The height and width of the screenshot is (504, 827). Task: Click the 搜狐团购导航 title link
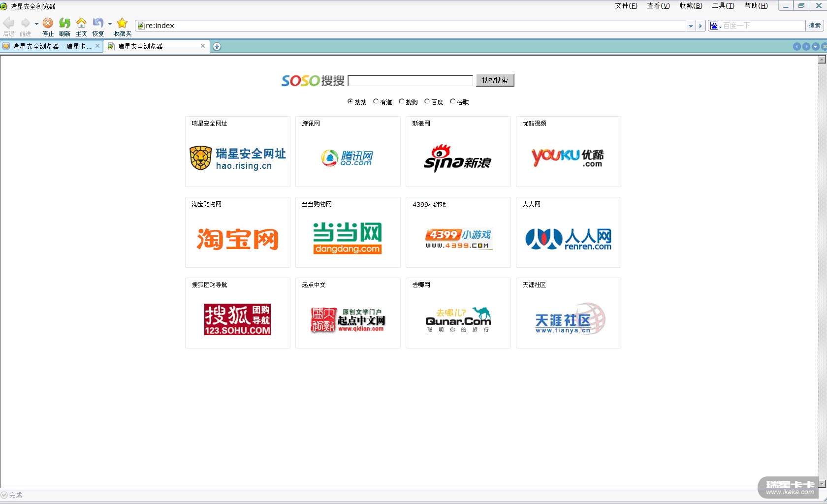coord(210,285)
